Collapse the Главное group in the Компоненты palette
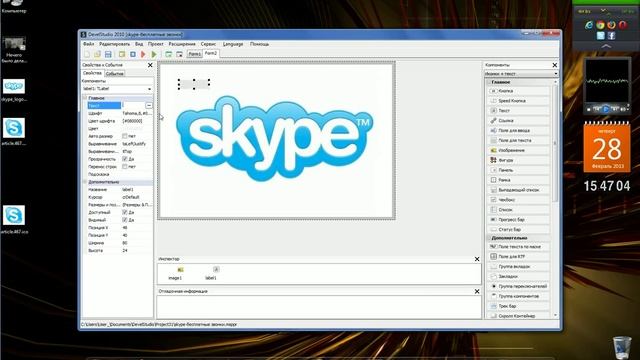This screenshot has height=360, width=640. coord(489,82)
